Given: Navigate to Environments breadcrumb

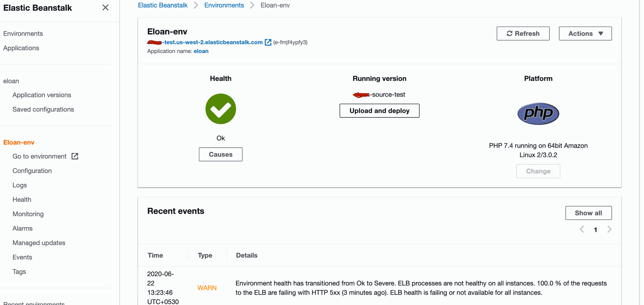Looking at the screenshot, I should [x=224, y=5].
